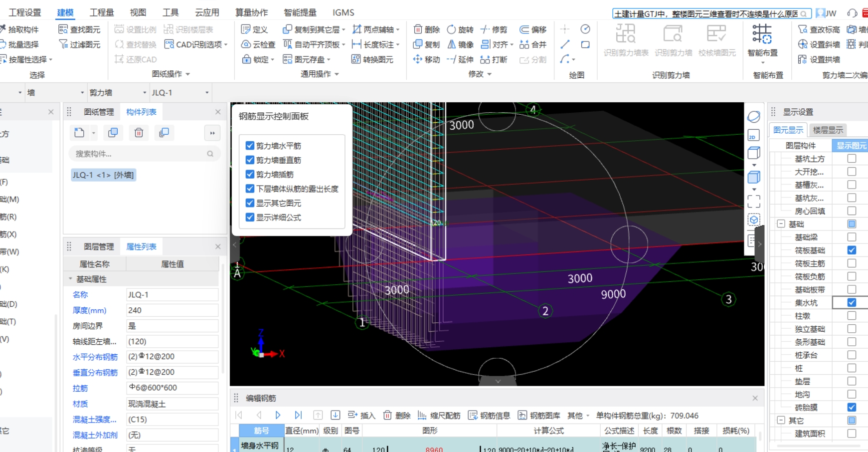Screen dimensions: 868x452
Task: Click the 钢筋图库 rebar library button
Action: coord(539,416)
